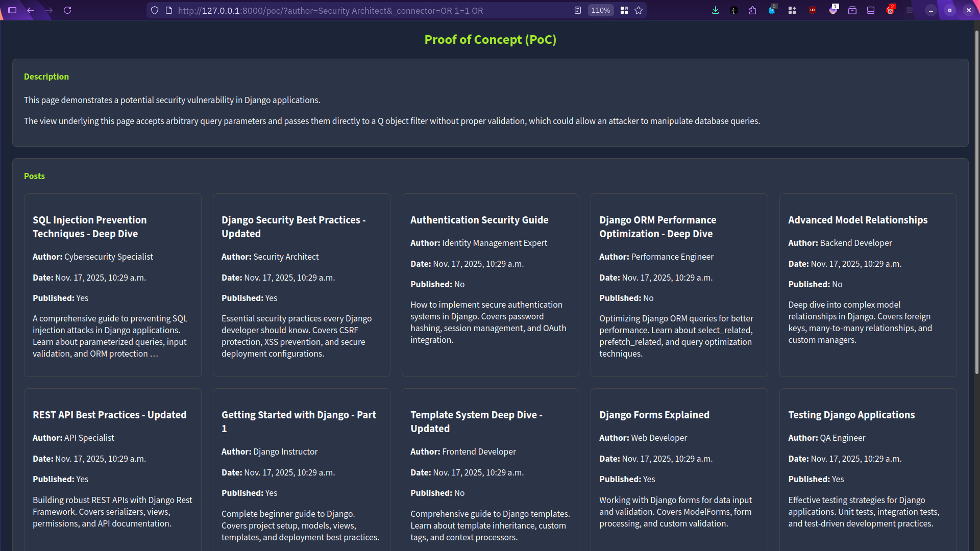Toggle tracking protection shield

tap(155, 10)
